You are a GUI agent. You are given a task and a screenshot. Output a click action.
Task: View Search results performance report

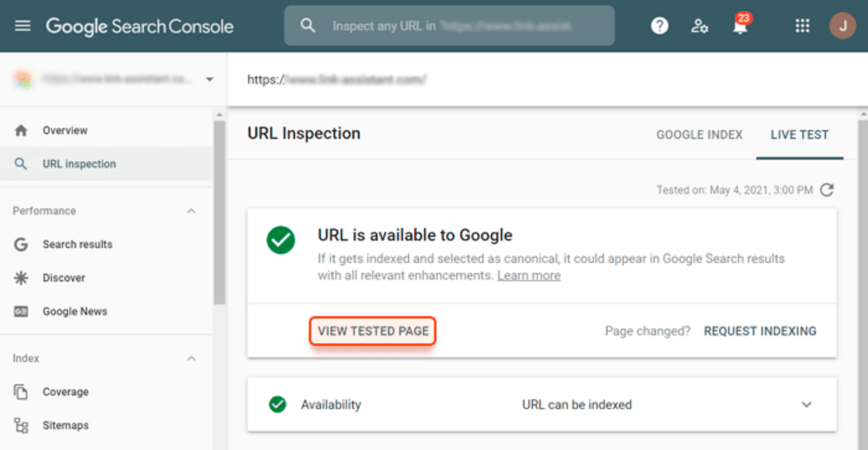tap(77, 244)
